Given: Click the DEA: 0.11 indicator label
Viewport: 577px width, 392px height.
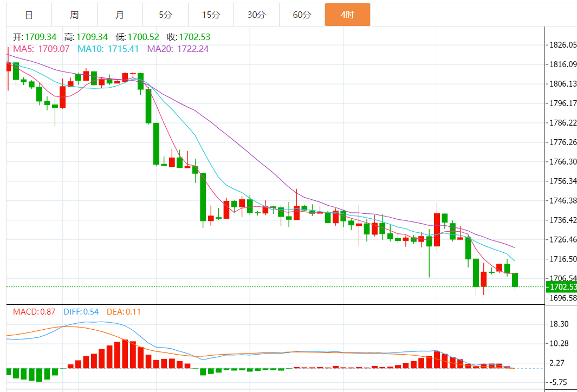Looking at the screenshot, I should pyautogui.click(x=124, y=312).
